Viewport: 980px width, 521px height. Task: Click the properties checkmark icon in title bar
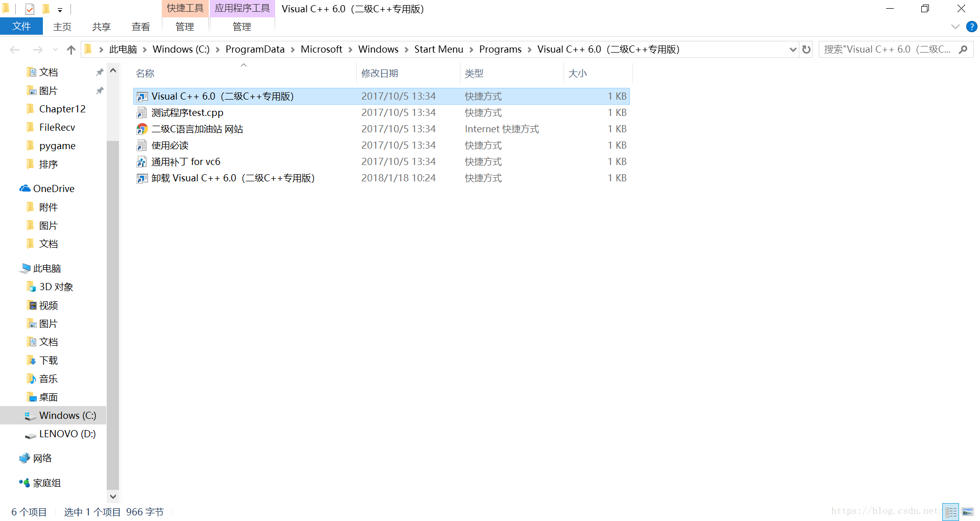(30, 9)
